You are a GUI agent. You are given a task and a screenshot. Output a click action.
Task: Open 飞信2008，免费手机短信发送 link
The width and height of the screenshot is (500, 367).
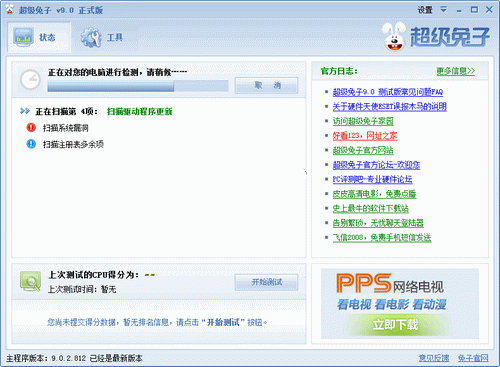(x=382, y=238)
